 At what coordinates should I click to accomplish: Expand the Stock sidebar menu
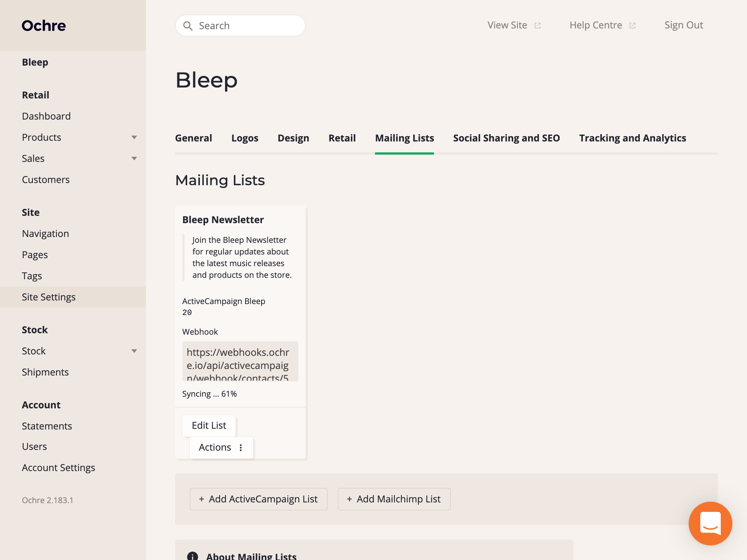[134, 351]
